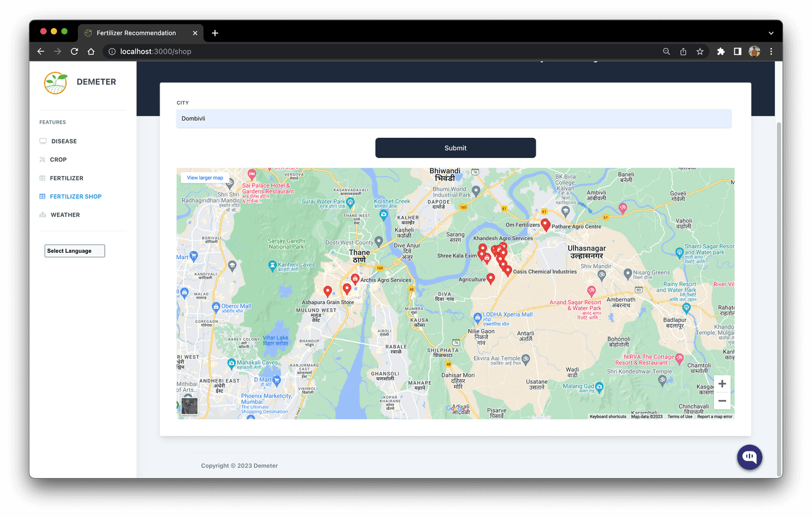The image size is (812, 517).
Task: Click the Pathare Agro Centre label
Action: [x=576, y=226]
